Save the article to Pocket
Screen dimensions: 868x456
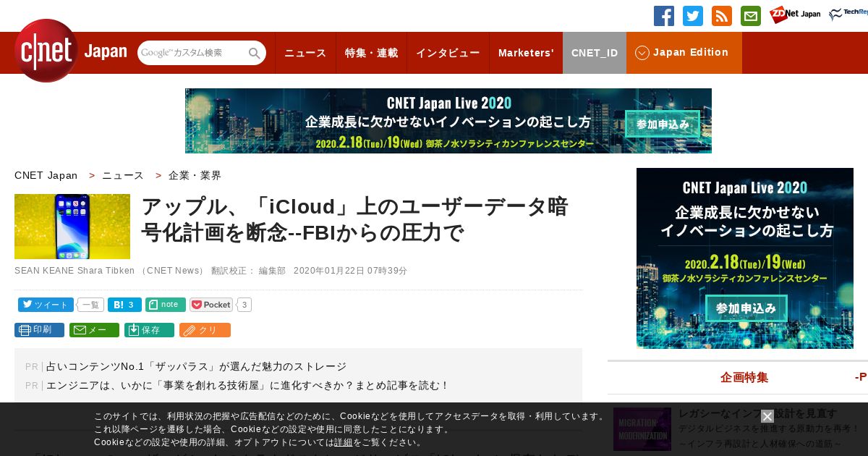[x=211, y=305]
